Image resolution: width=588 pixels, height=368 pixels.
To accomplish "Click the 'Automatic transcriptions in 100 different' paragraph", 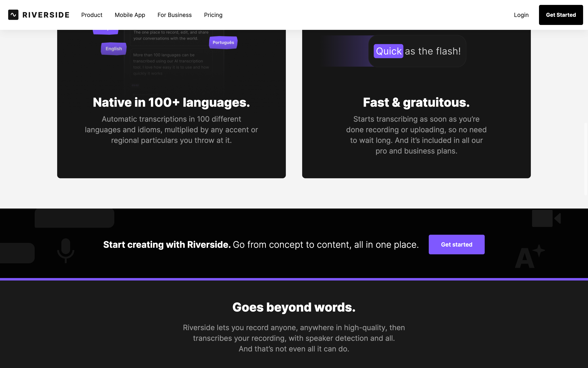I will (171, 130).
